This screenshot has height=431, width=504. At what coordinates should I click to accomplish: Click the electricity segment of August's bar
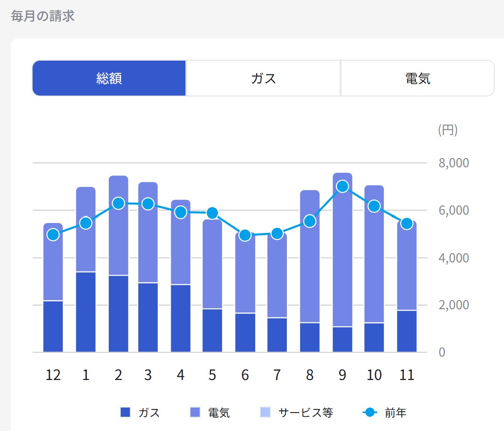click(x=310, y=276)
